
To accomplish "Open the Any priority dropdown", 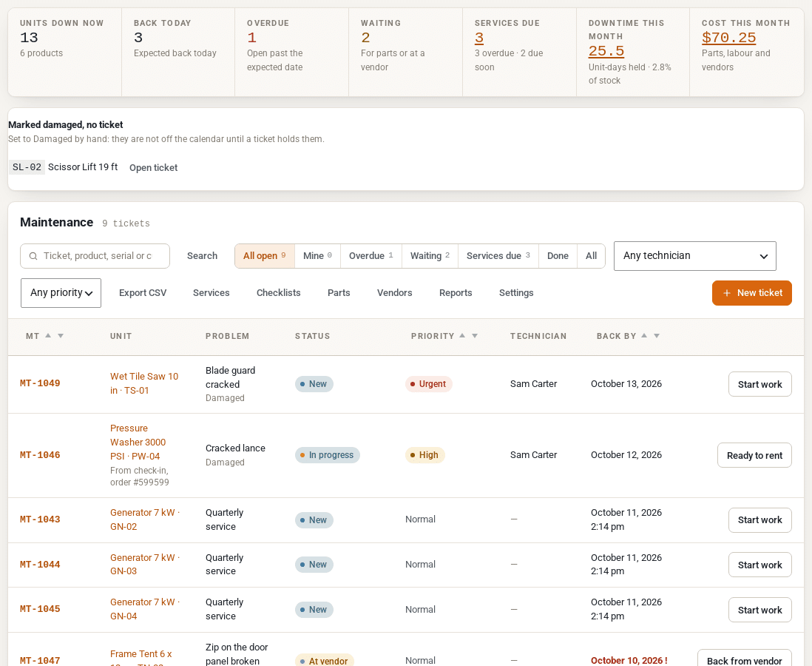I will click(x=61, y=293).
